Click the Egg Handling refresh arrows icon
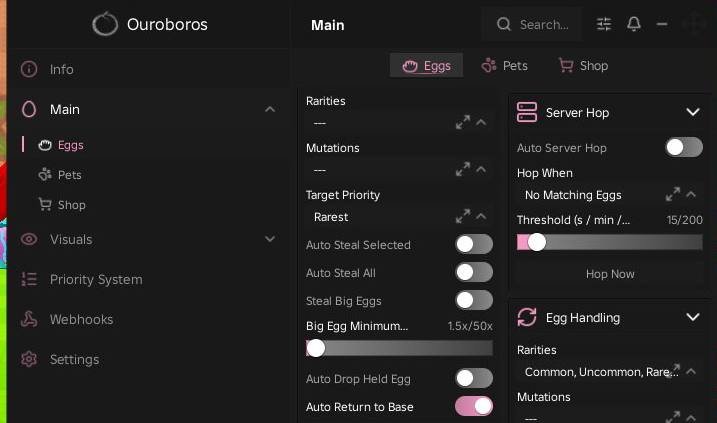This screenshot has height=423, width=717. click(x=526, y=317)
